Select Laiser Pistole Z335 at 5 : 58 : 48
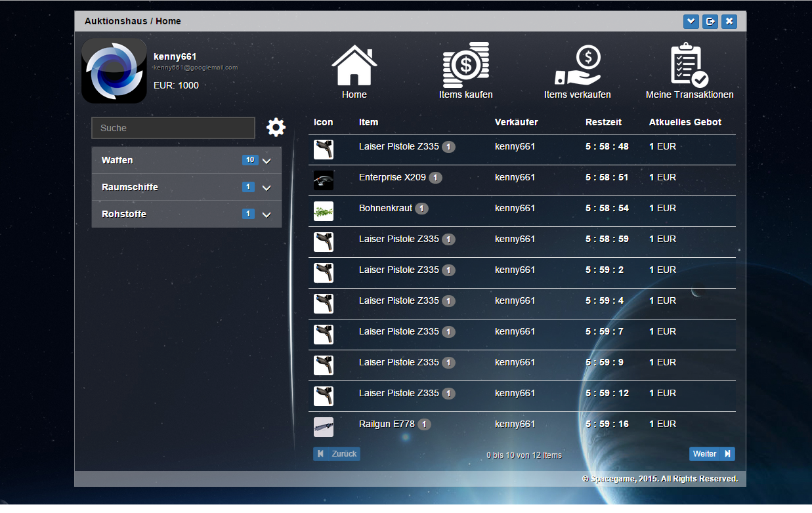The height and width of the screenshot is (513, 812). (x=399, y=146)
